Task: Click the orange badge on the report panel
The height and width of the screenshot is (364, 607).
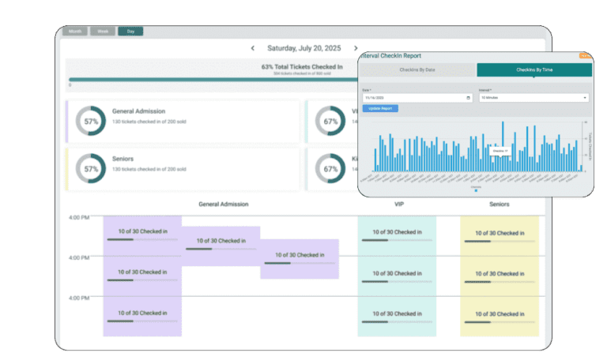Action: (585, 55)
